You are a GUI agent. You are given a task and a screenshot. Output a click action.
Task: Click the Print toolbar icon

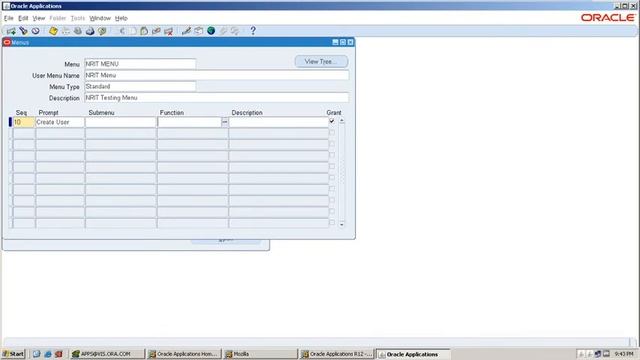90,31
